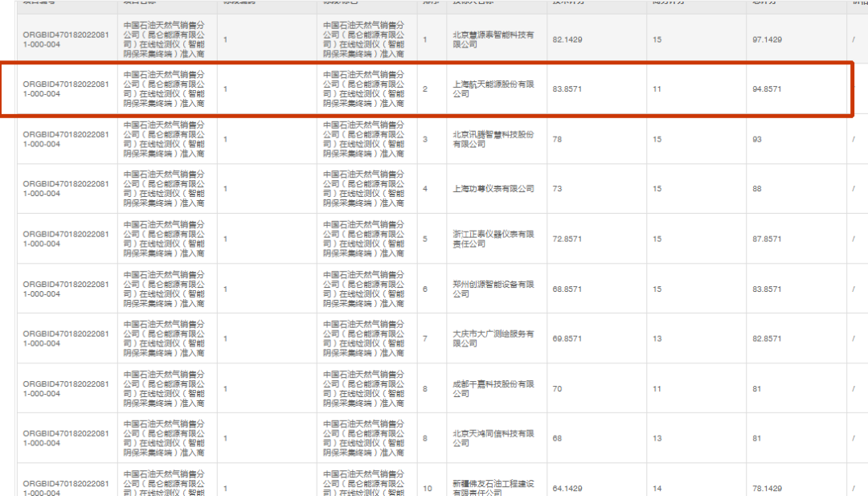
Task: Click technical score 73
Action: [x=557, y=189]
